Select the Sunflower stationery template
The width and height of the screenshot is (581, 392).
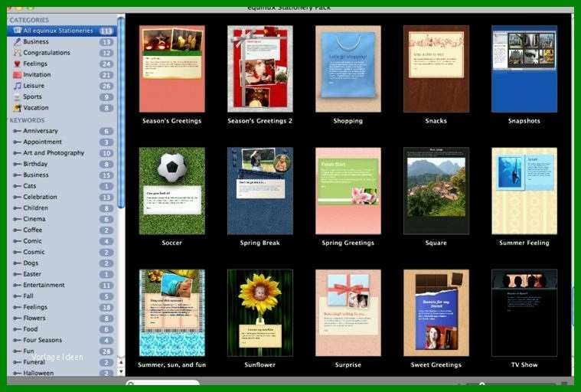(x=260, y=312)
